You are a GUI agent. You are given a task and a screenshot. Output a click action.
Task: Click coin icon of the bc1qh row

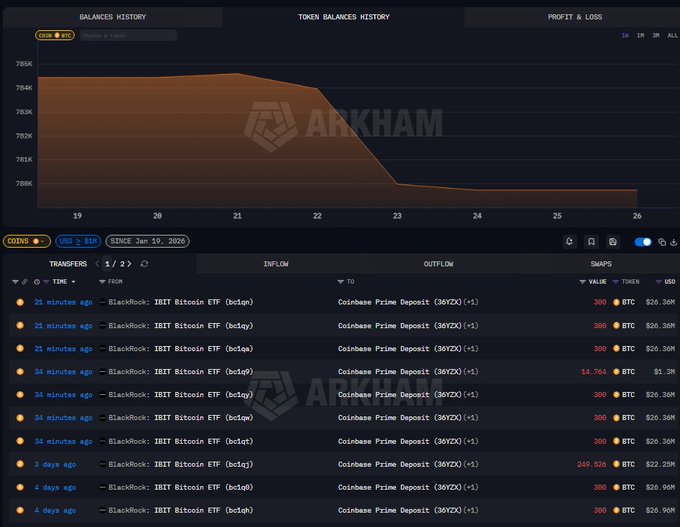coord(20,511)
